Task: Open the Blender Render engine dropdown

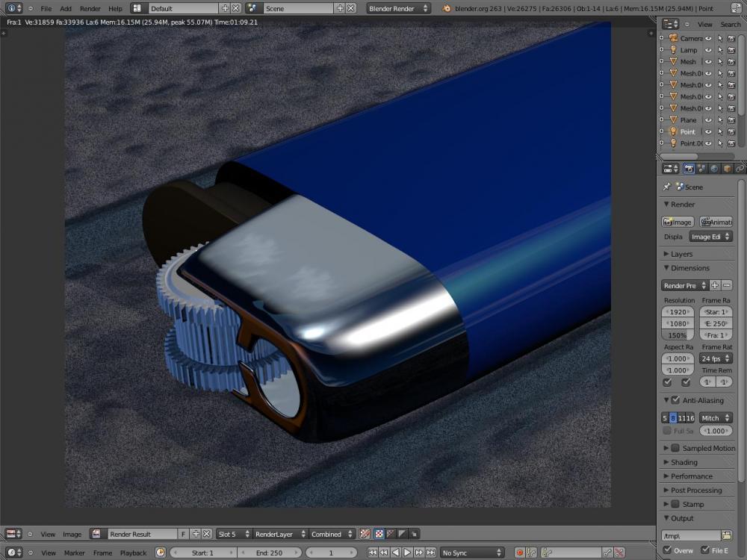Action: coord(398,8)
